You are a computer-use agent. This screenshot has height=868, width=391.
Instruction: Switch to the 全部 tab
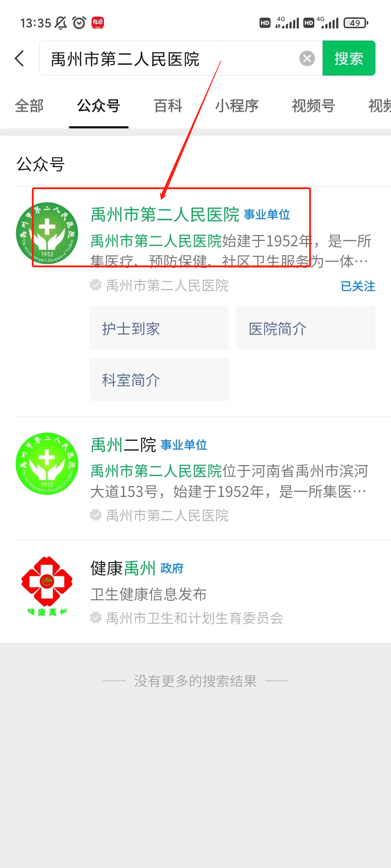(29, 106)
